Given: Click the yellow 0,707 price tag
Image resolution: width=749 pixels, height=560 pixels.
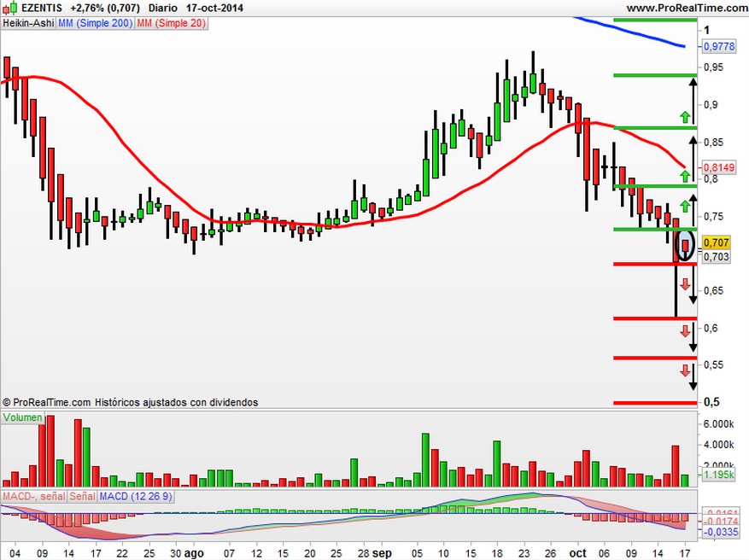Looking at the screenshot, I should point(716,242).
